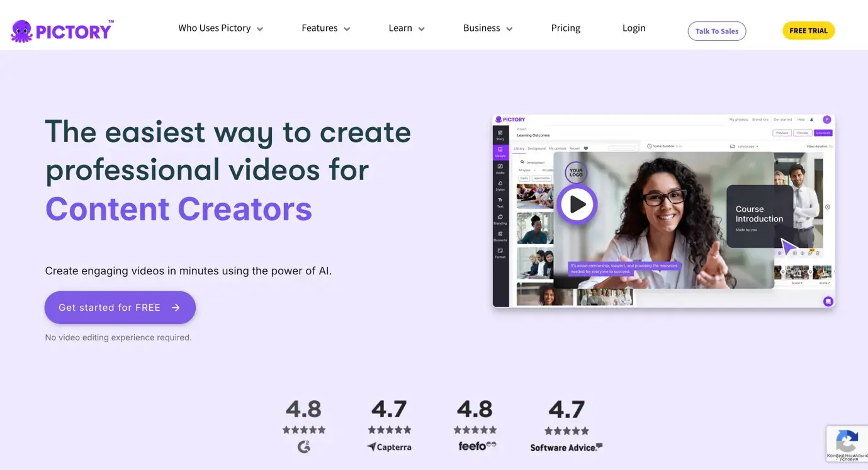868x470 pixels.
Task: Click the G2 rating logo
Action: click(304, 447)
